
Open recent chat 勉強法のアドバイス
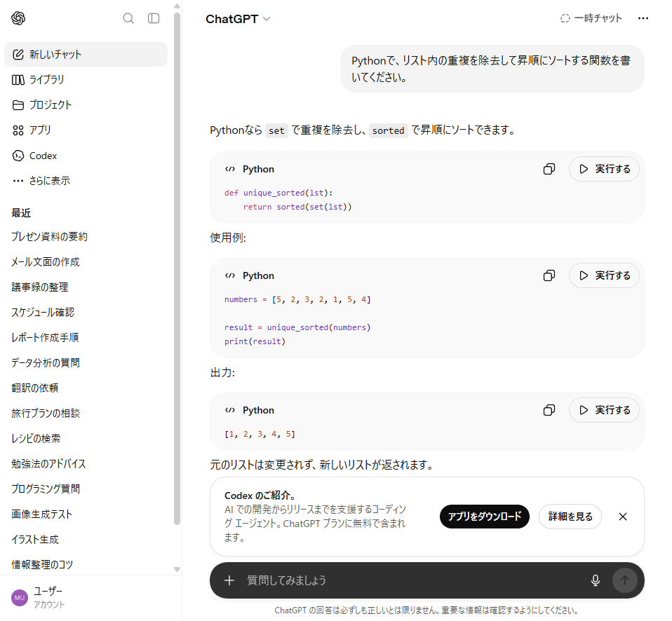pyautogui.click(x=86, y=464)
